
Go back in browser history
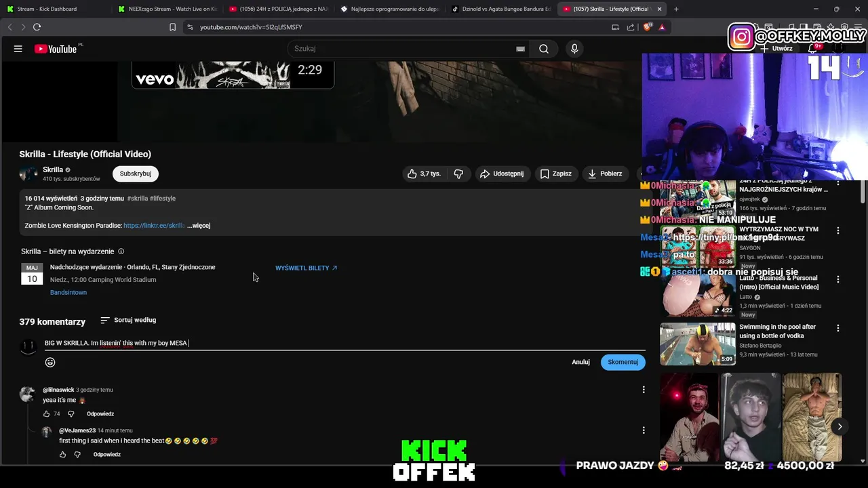9,27
